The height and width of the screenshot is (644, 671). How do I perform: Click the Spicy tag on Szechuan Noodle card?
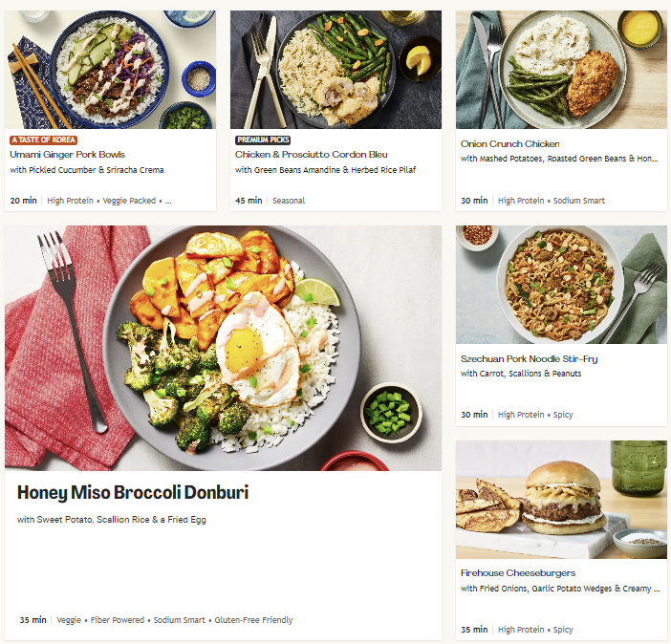coord(563,415)
